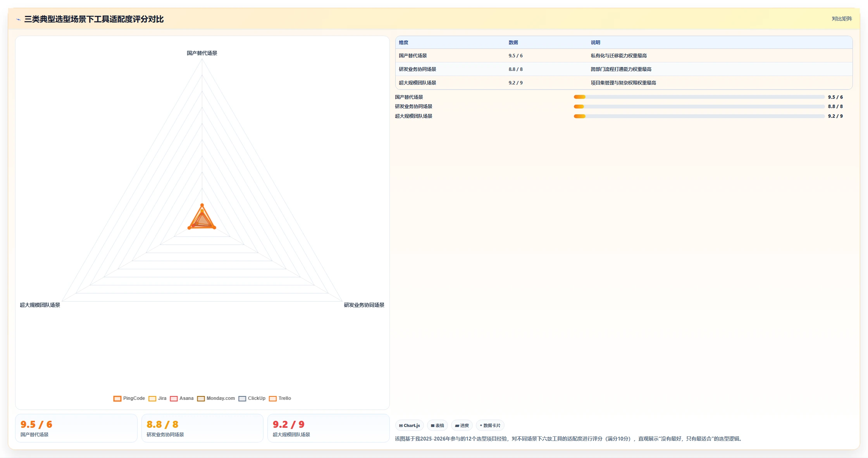Screen dimensions: 868x458
Task: Click description 私有化与迁移能力权重最高
Action: (618, 56)
